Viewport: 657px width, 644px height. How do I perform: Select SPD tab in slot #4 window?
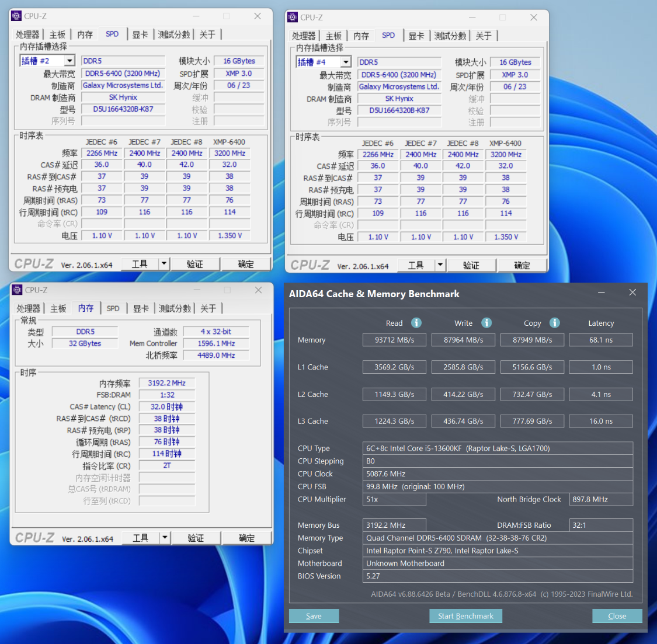tap(388, 35)
